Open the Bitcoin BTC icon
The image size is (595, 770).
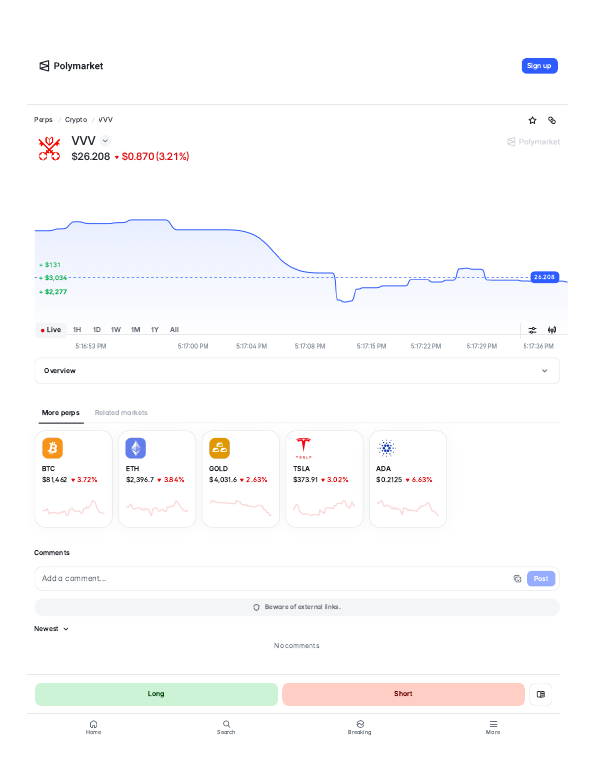coord(53,448)
